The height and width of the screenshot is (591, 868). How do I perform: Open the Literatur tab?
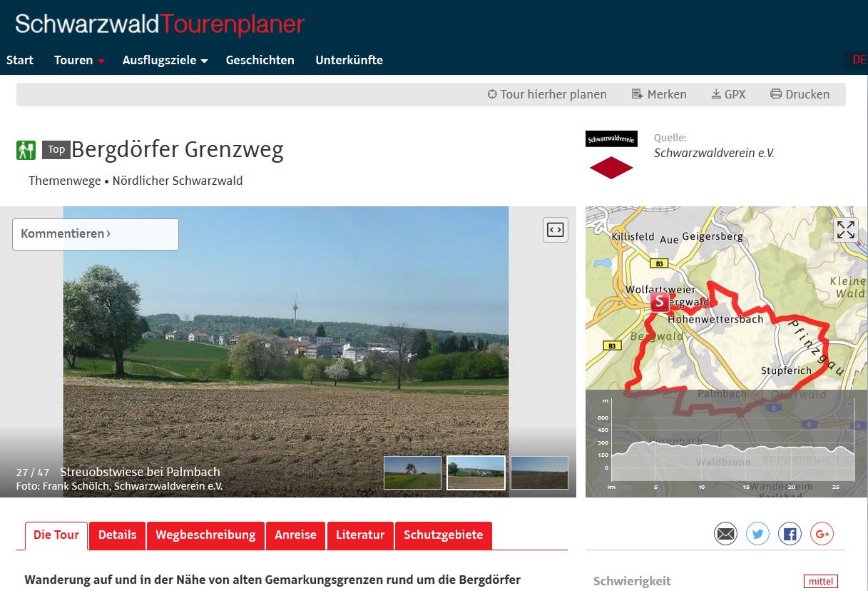[360, 535]
